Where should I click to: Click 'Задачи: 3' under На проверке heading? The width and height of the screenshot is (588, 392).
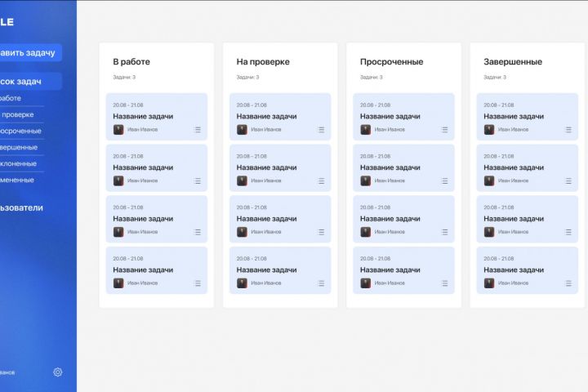point(247,78)
